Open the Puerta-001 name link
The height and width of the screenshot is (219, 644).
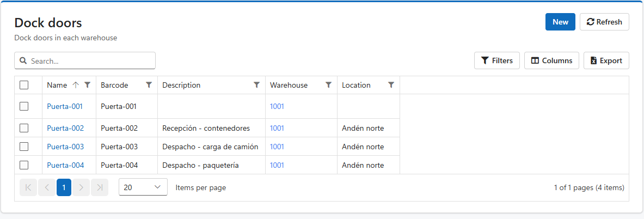(65, 106)
